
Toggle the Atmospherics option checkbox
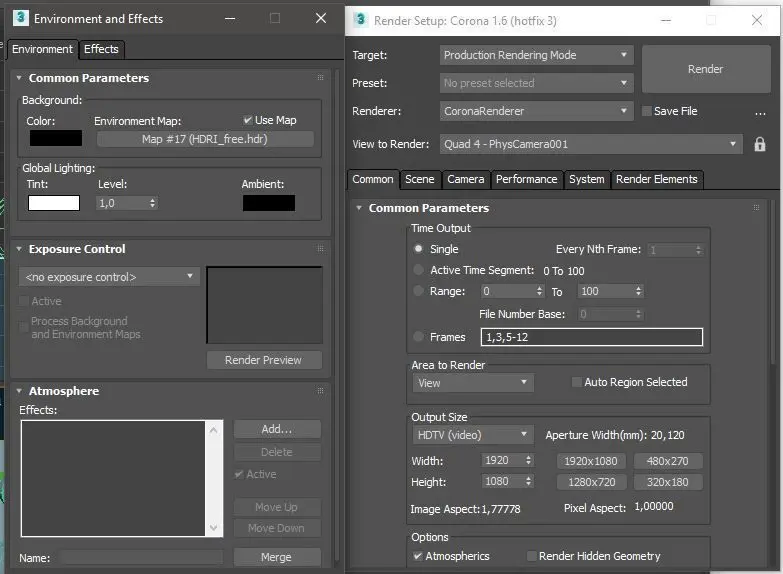click(x=417, y=556)
